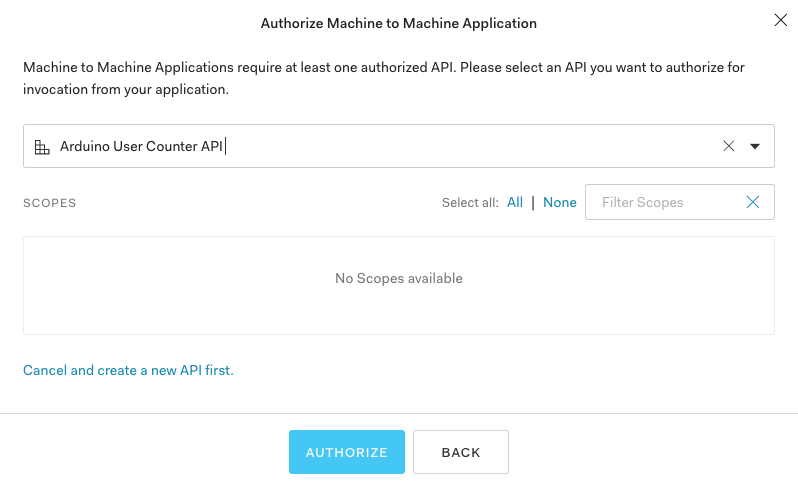Click the first line of description text
This screenshot has height=487, width=798.
(383, 68)
